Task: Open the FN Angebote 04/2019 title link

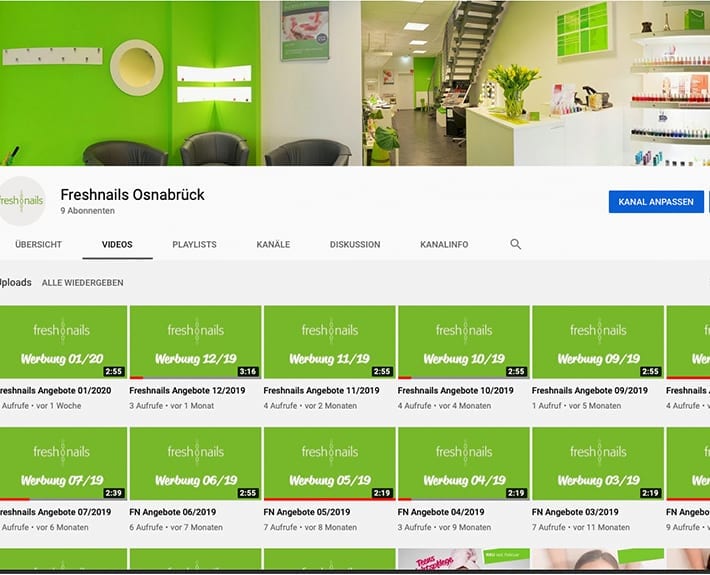Action: click(x=441, y=512)
